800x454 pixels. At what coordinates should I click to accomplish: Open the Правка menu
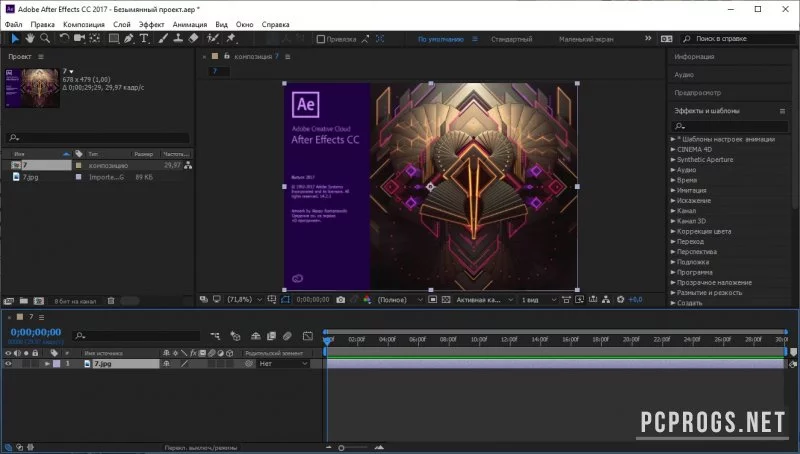pyautogui.click(x=42, y=24)
